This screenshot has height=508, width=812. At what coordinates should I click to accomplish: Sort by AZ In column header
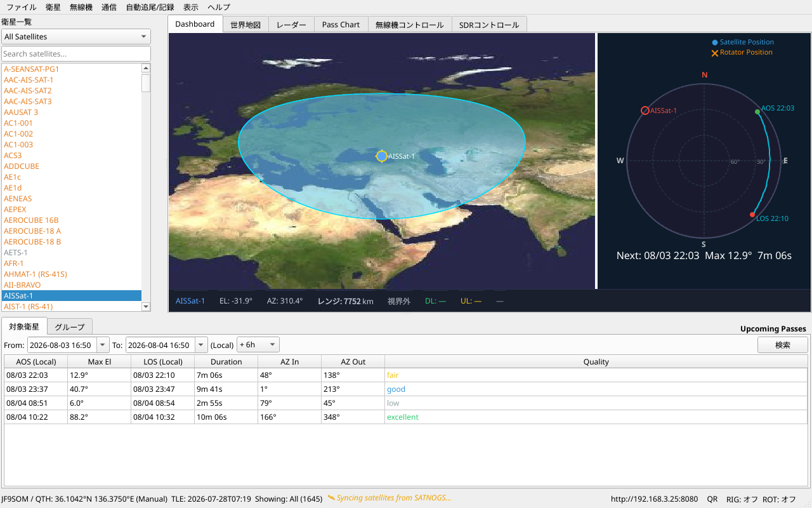pyautogui.click(x=290, y=361)
